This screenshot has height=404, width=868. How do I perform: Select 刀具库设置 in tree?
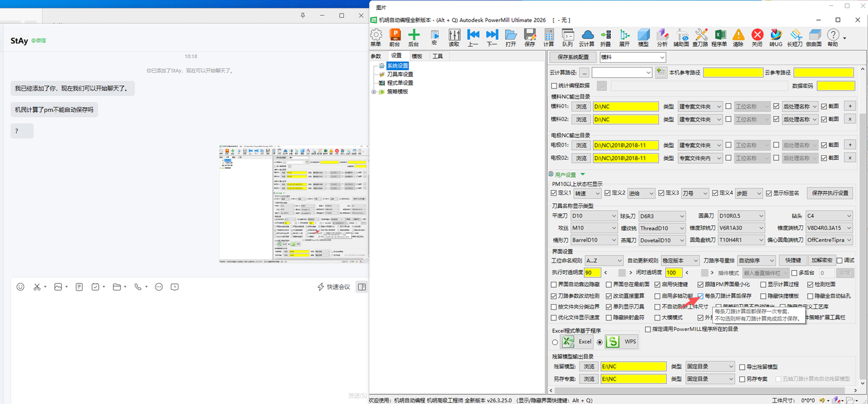click(400, 74)
